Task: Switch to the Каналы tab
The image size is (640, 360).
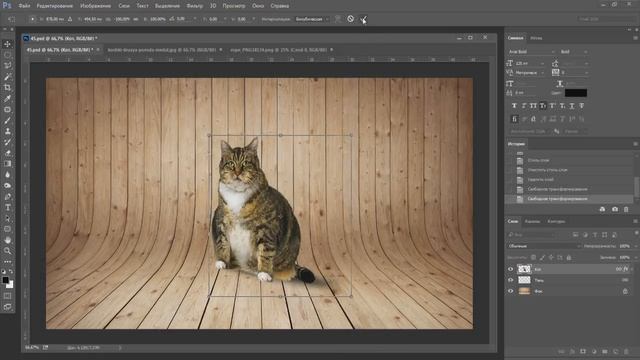Action: pos(532,221)
